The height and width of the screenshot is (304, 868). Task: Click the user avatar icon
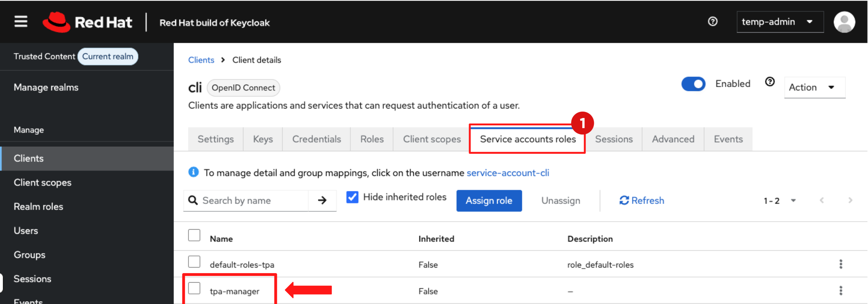coord(844,22)
